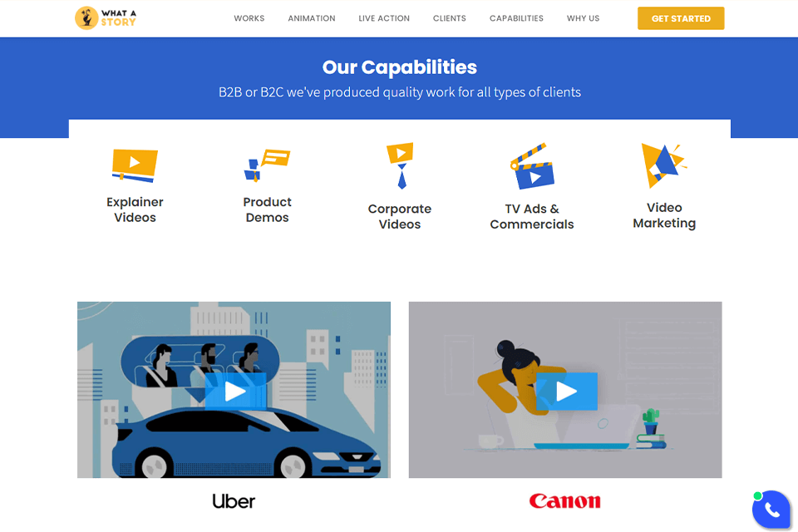The image size is (798, 532).
Task: Click the What A Story logo
Action: pyautogui.click(x=106, y=18)
